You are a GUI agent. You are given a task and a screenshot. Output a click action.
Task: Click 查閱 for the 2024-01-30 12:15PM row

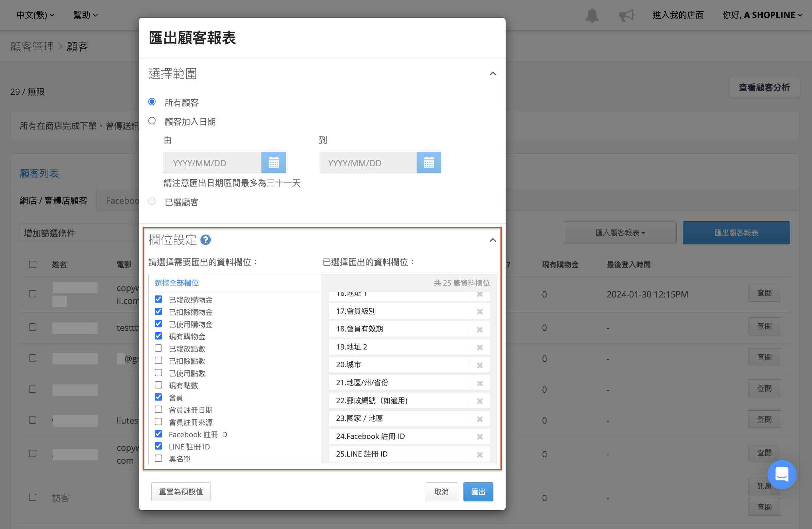pos(764,293)
